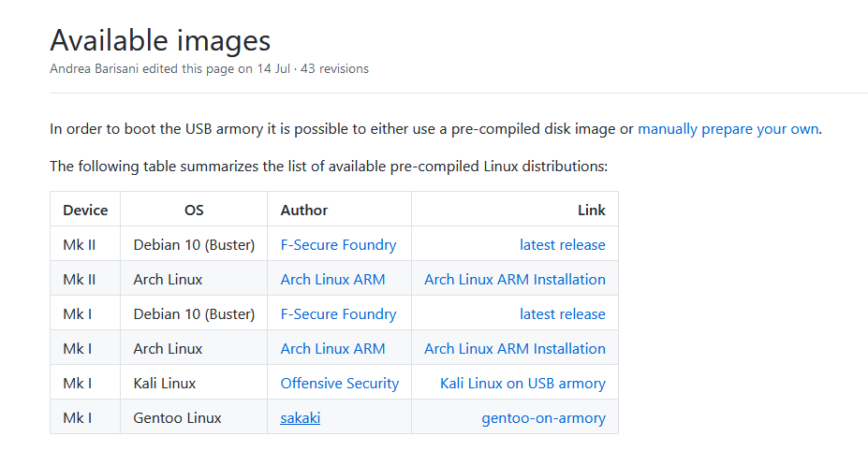Click the Author column header
Screen dimensions: 868x451
(x=304, y=211)
